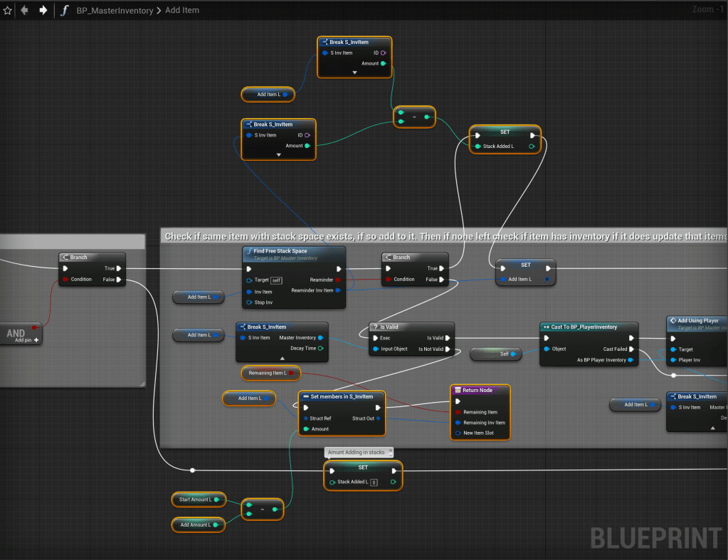Click the Return Node header
Screen dimensions: 728x560
coord(480,390)
